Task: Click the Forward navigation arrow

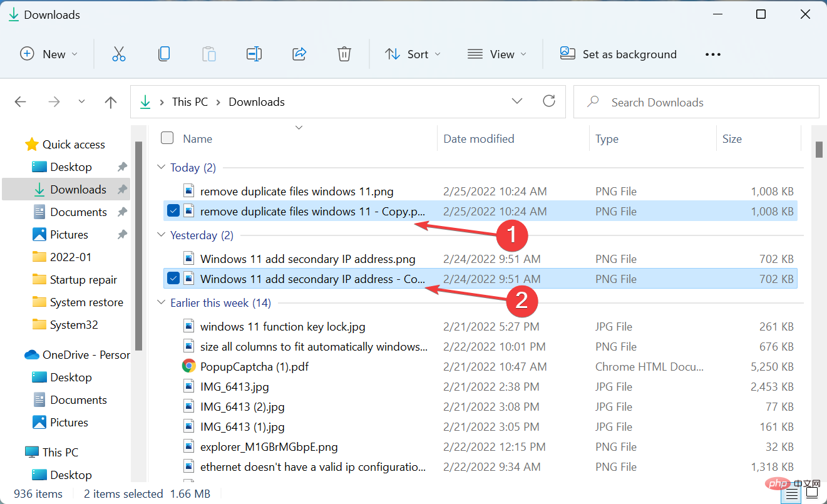Action: pyautogui.click(x=54, y=102)
